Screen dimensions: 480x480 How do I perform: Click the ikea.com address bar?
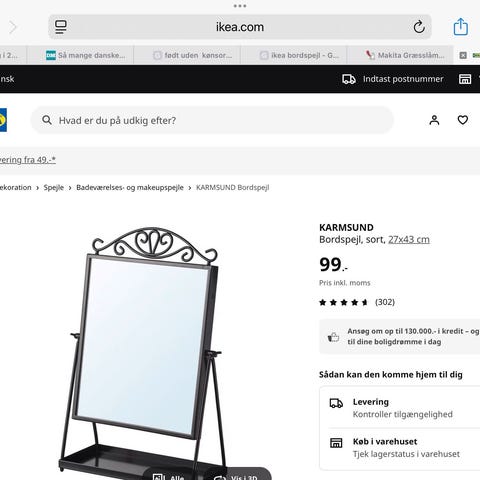(240, 27)
